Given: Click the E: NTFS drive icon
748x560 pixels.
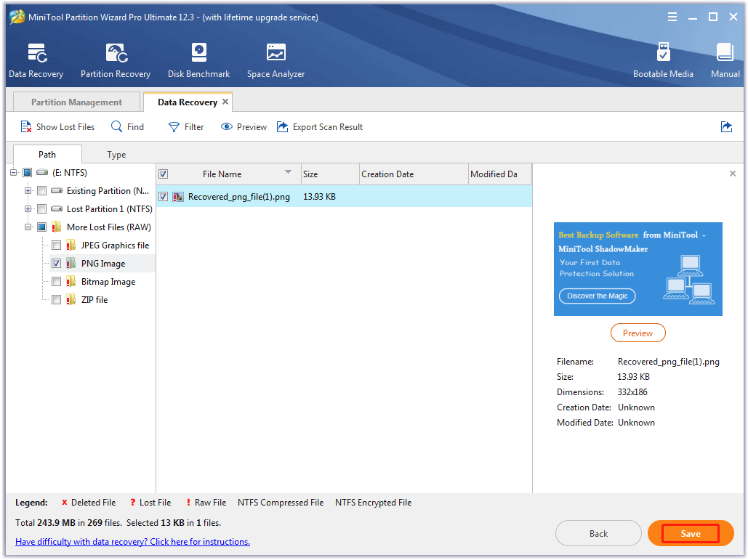Looking at the screenshot, I should pyautogui.click(x=42, y=172).
